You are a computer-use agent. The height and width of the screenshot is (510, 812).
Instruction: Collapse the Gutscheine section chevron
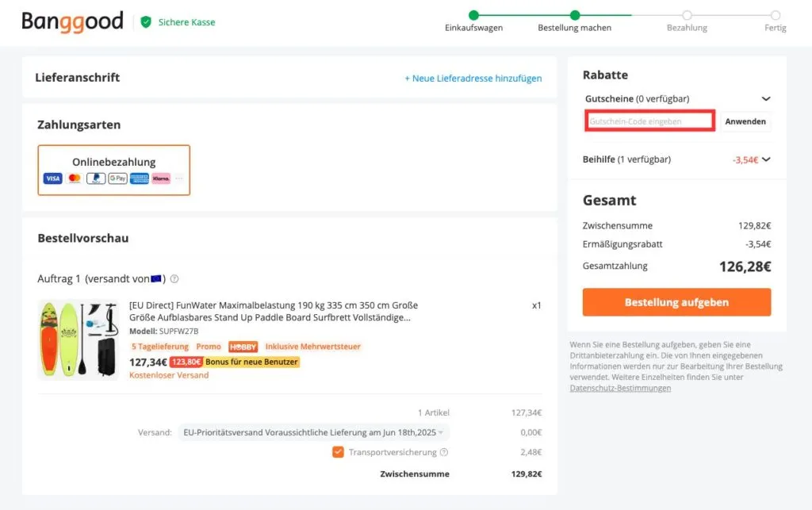(x=766, y=98)
